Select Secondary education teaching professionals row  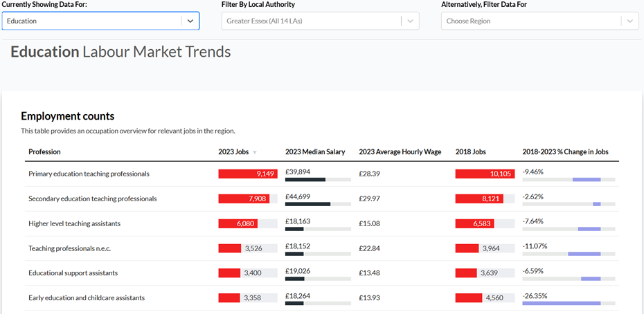tap(92, 198)
